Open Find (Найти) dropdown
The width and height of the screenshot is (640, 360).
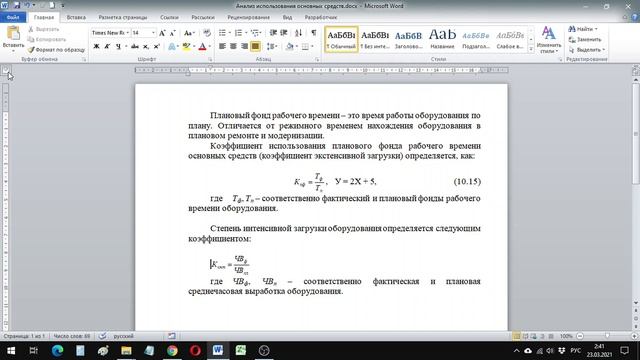click(x=596, y=29)
